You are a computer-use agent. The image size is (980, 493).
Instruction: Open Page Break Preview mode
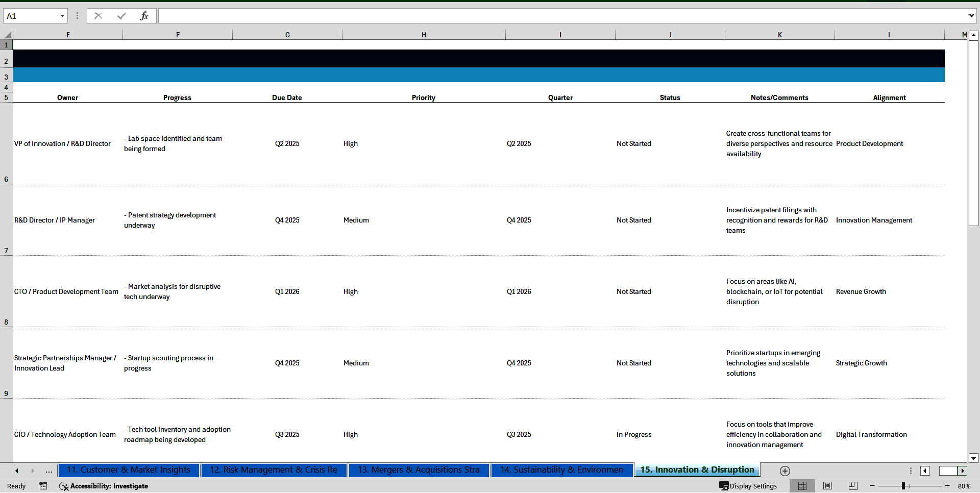click(852, 486)
